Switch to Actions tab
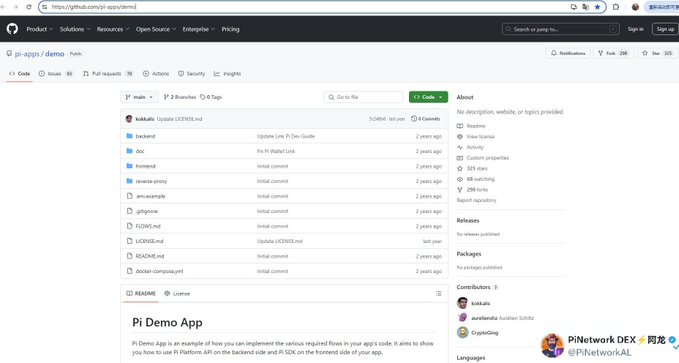 (x=156, y=74)
